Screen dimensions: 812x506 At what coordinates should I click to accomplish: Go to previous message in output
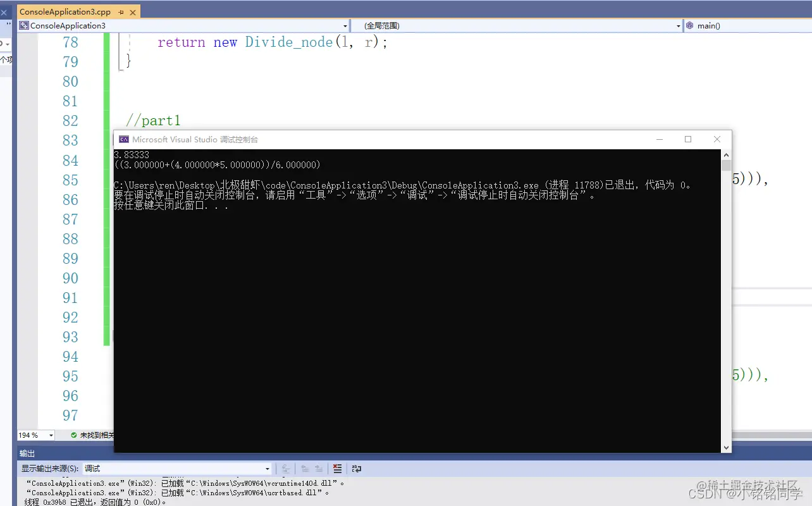(305, 469)
